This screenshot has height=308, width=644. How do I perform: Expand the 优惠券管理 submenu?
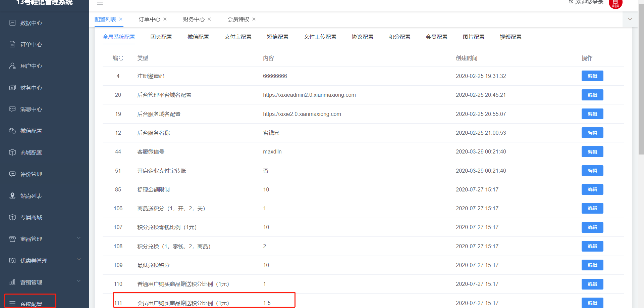(79, 260)
